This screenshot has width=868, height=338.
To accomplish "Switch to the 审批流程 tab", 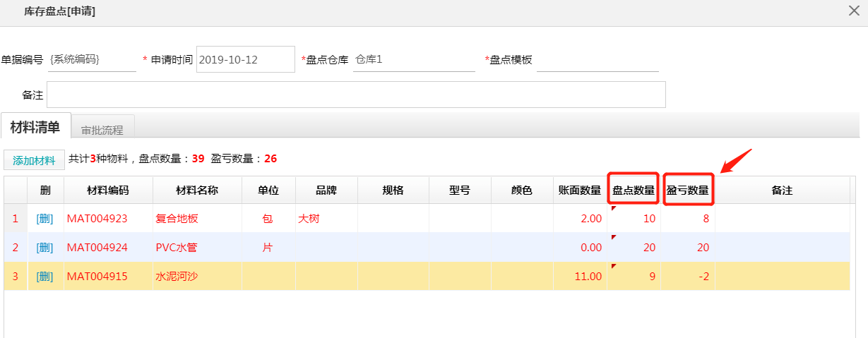I will coord(102,130).
